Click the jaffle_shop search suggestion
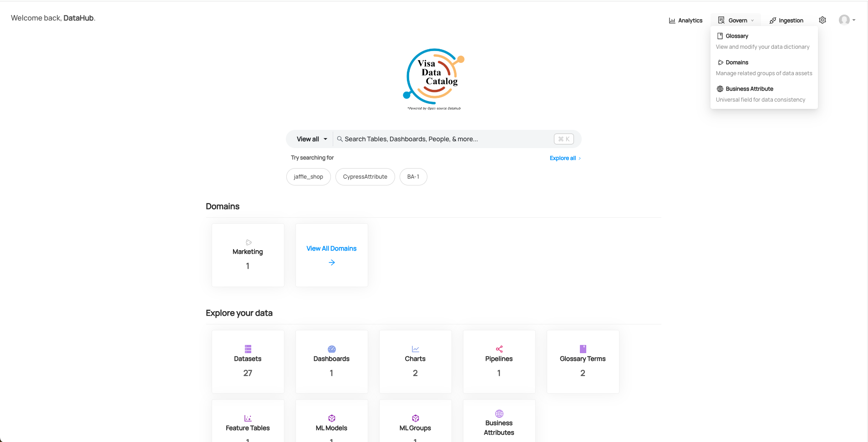Viewport: 868px width, 442px height. click(309, 177)
